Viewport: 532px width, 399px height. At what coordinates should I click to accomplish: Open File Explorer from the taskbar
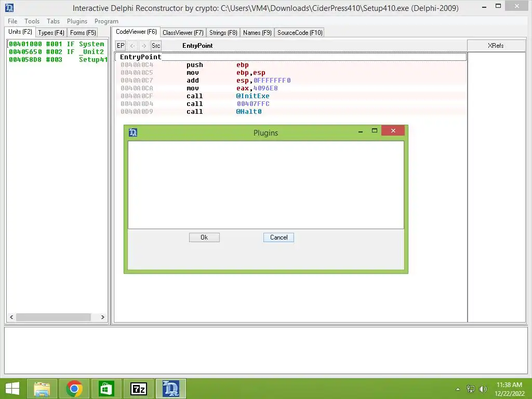tap(42, 389)
